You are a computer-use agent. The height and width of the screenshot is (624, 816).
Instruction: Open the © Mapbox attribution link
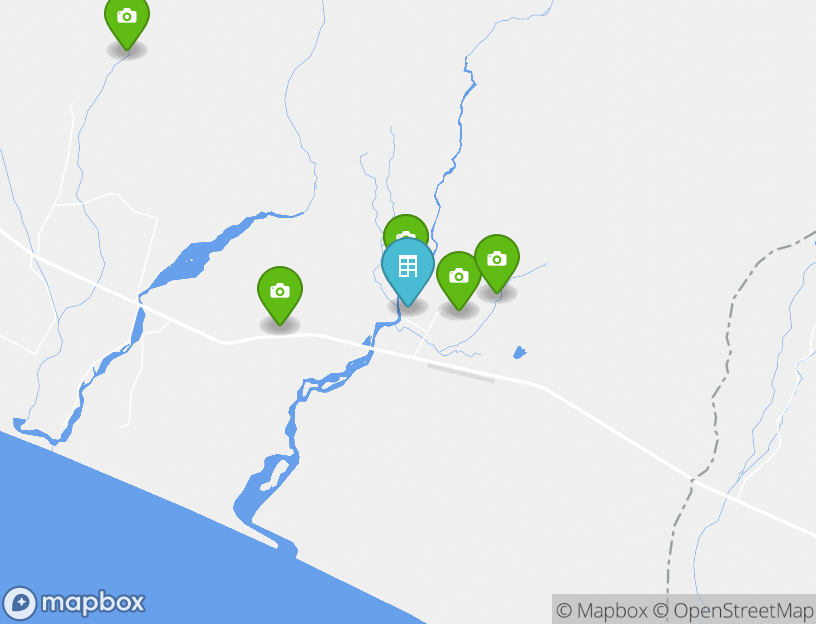602,610
